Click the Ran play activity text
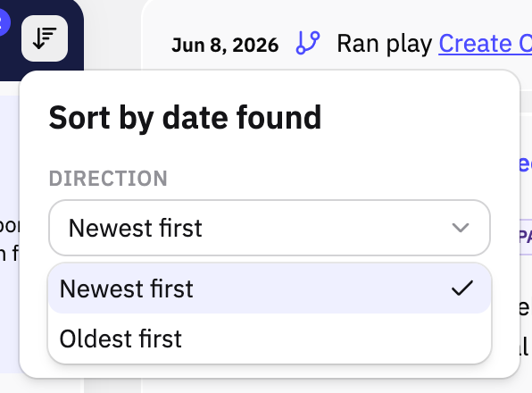The image size is (532, 393). (385, 44)
